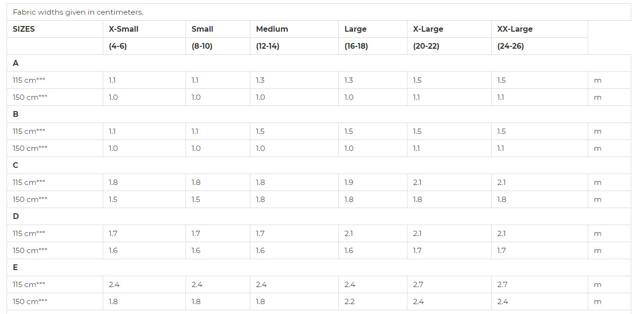Click the section C heading row

coord(319,165)
